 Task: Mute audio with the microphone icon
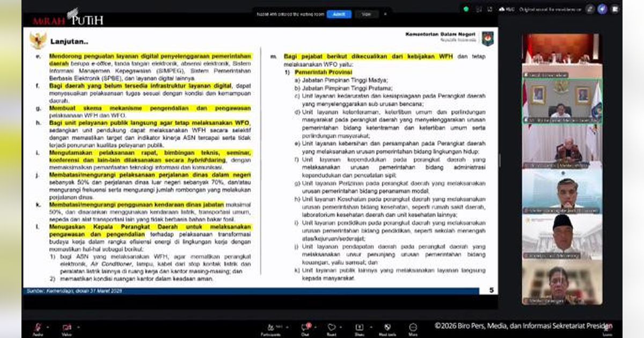click(x=38, y=327)
